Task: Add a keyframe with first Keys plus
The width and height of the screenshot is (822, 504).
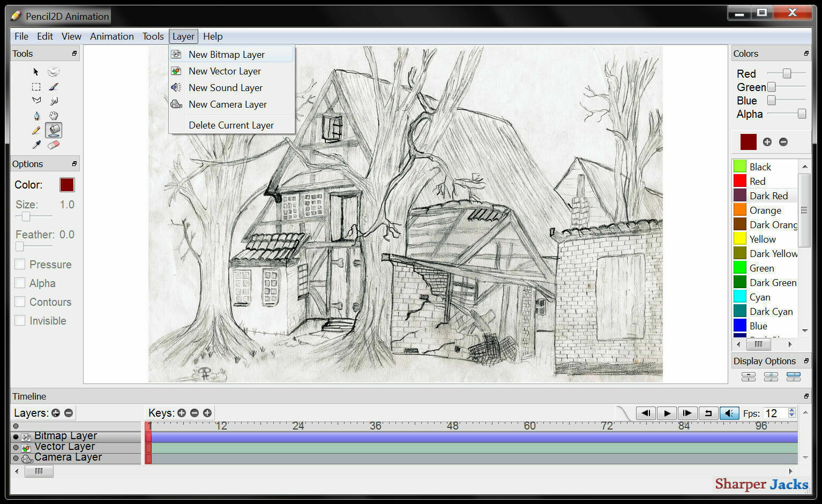Action: pos(182,413)
